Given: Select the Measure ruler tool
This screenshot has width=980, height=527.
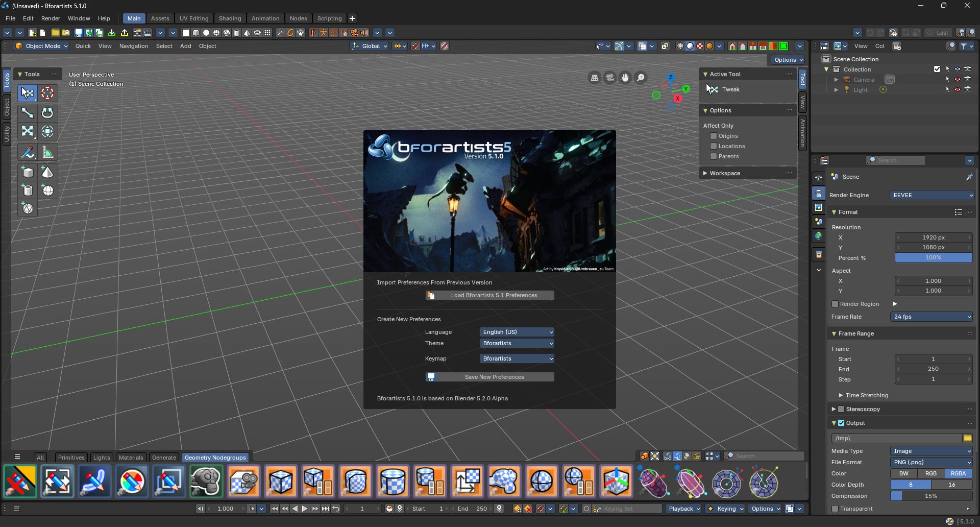Looking at the screenshot, I should point(47,152).
